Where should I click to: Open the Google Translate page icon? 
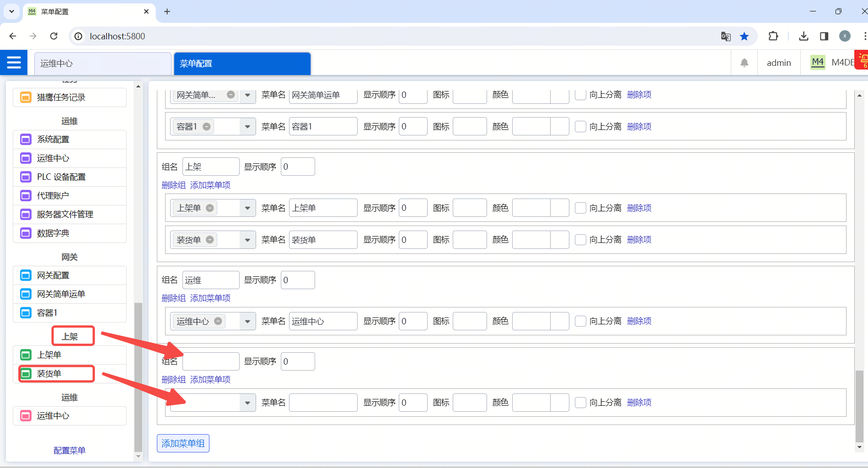tap(726, 36)
